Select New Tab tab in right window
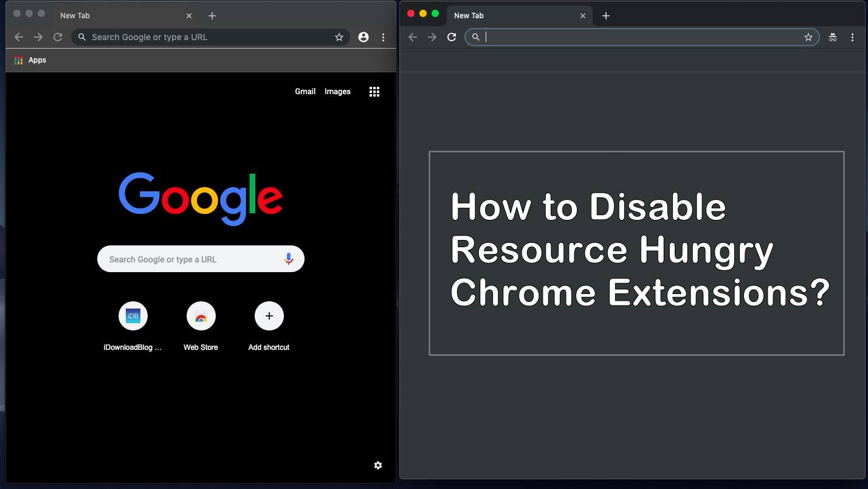Screen dimensions: 868x489 518,16
